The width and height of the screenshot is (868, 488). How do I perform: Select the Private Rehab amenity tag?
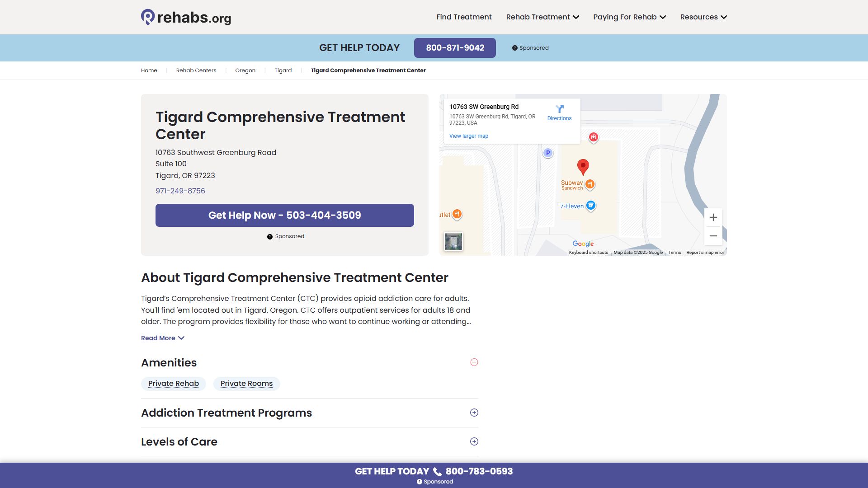(174, 384)
